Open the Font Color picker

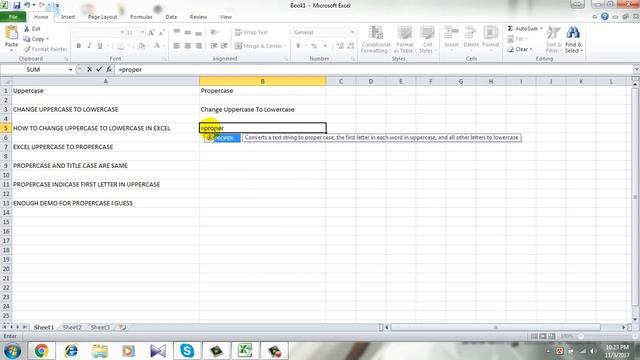[x=157, y=46]
